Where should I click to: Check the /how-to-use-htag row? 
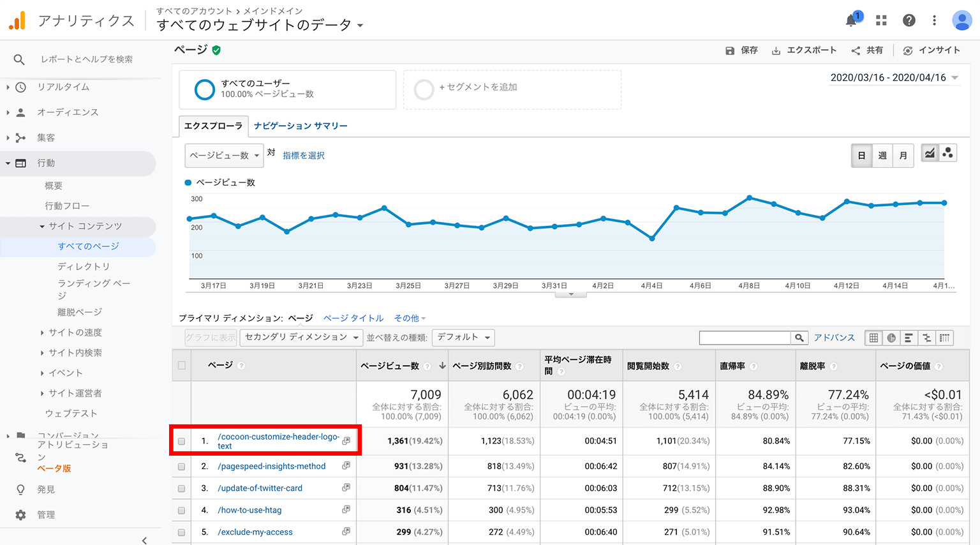click(x=182, y=510)
